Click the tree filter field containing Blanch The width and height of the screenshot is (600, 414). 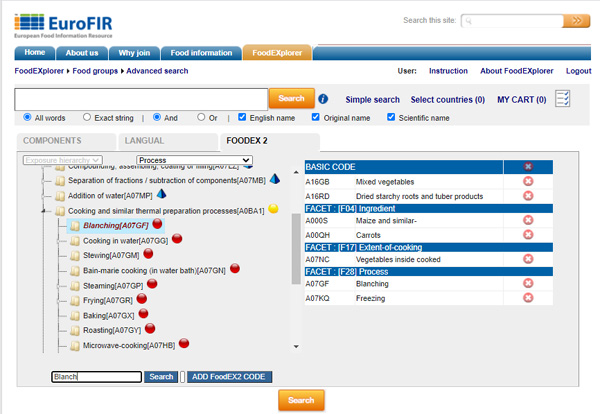point(96,377)
